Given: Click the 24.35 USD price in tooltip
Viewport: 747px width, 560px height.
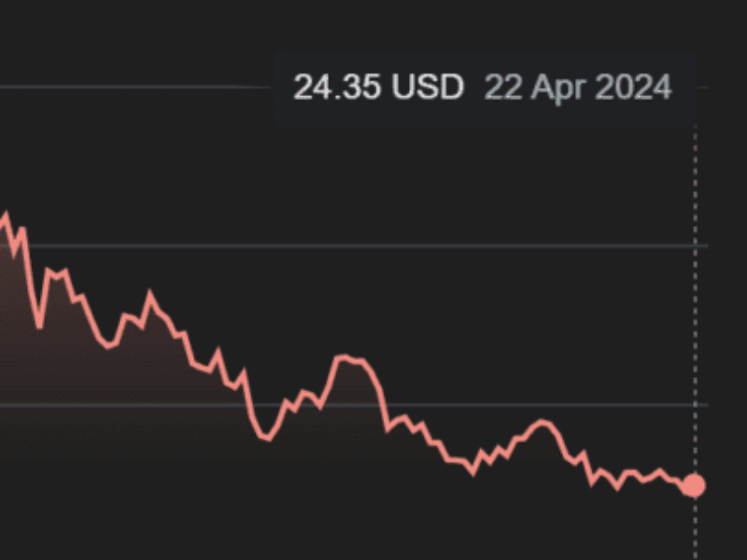Looking at the screenshot, I should click(x=378, y=88).
